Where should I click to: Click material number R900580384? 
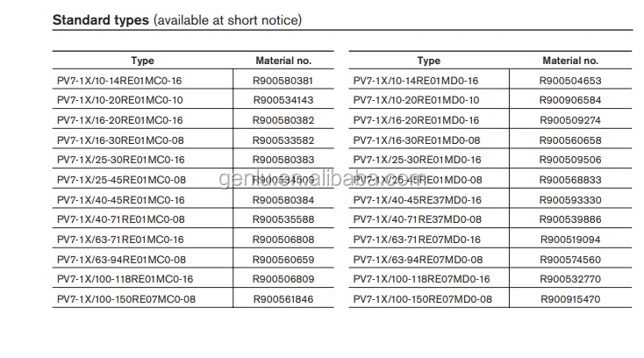click(x=283, y=200)
